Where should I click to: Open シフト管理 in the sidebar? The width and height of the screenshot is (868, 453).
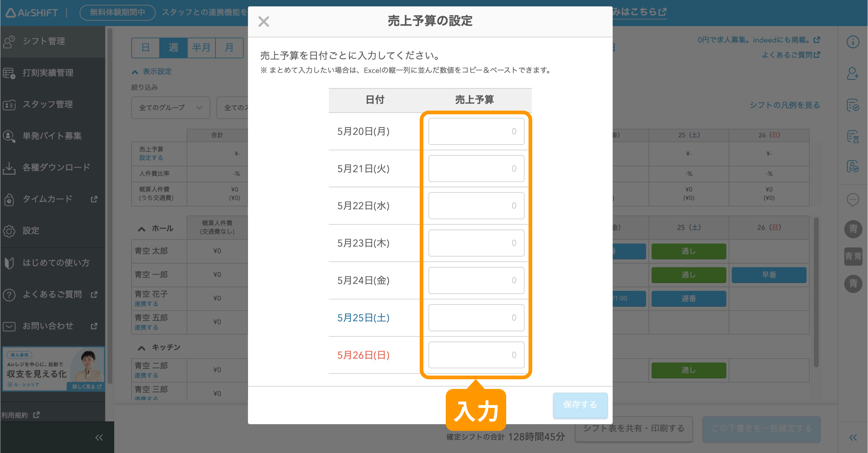click(53, 41)
